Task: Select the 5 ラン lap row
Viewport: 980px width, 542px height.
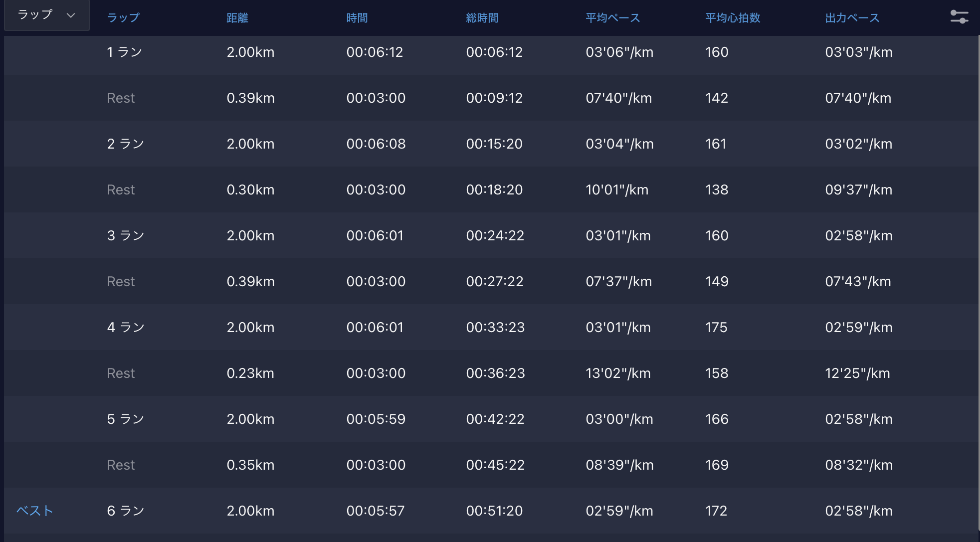Action: (x=126, y=419)
